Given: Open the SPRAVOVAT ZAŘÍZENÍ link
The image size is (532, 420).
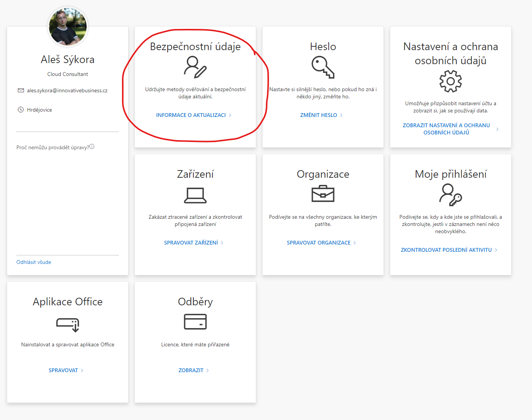Looking at the screenshot, I should [191, 243].
